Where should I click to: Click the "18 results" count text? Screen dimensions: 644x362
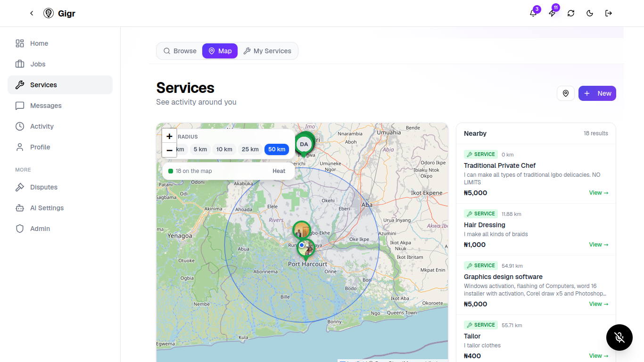pos(596,133)
